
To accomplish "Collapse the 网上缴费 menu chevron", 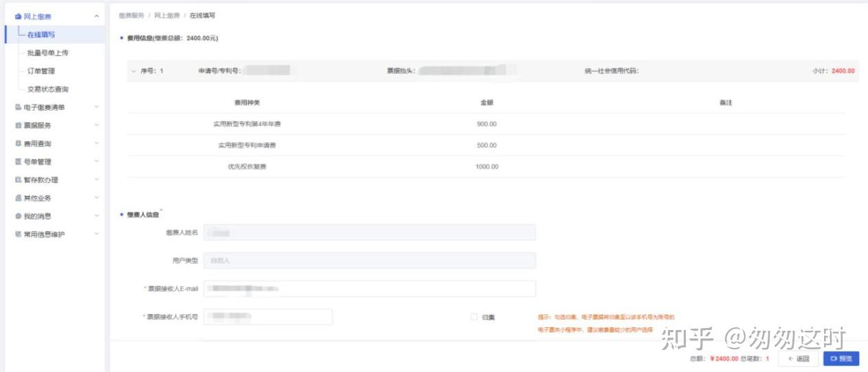I will pos(96,17).
